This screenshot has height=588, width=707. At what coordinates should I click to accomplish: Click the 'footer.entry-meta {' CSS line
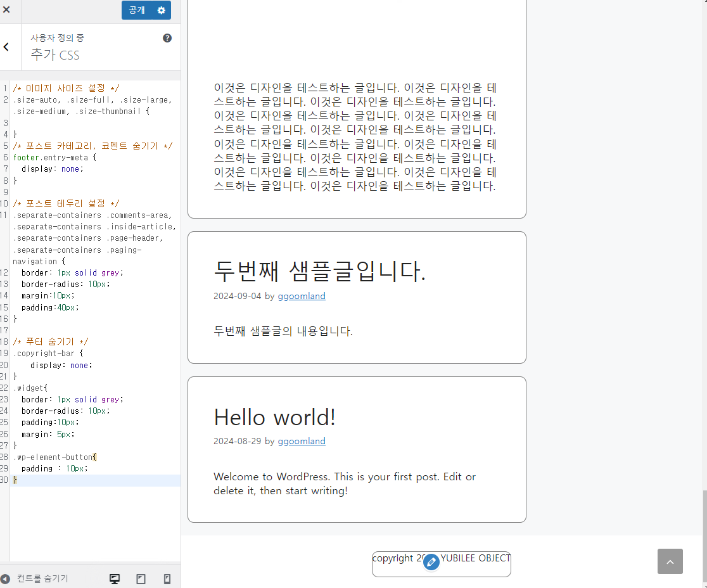(x=54, y=157)
